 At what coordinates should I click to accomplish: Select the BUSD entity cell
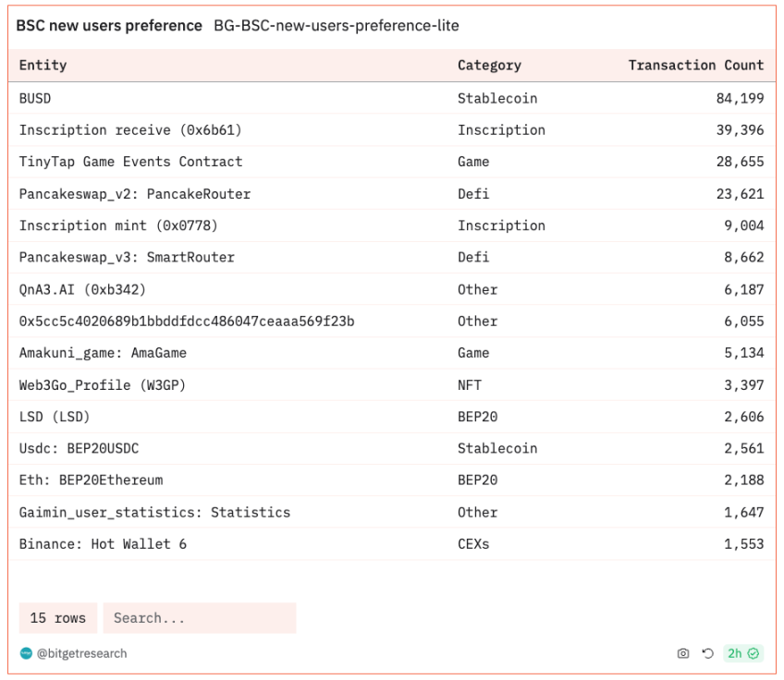tap(35, 99)
